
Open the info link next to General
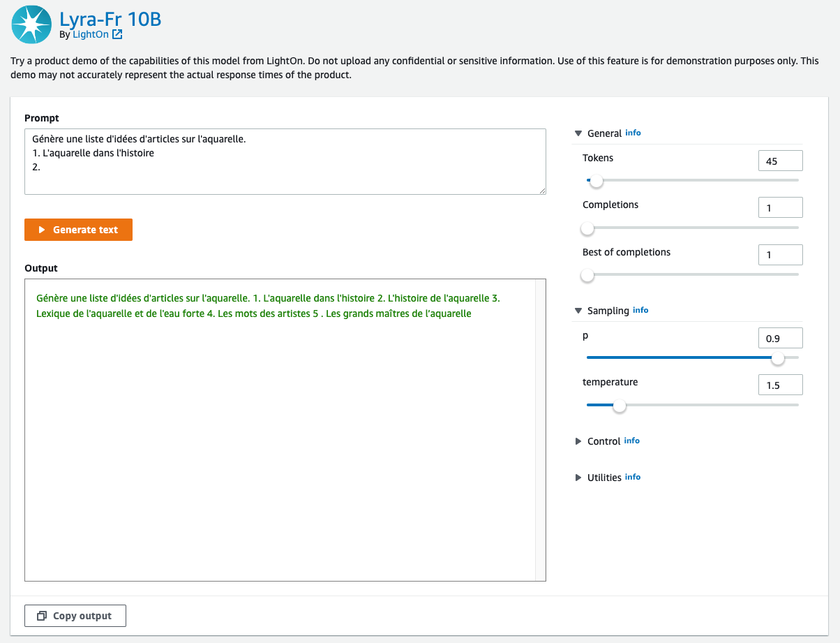coord(633,133)
